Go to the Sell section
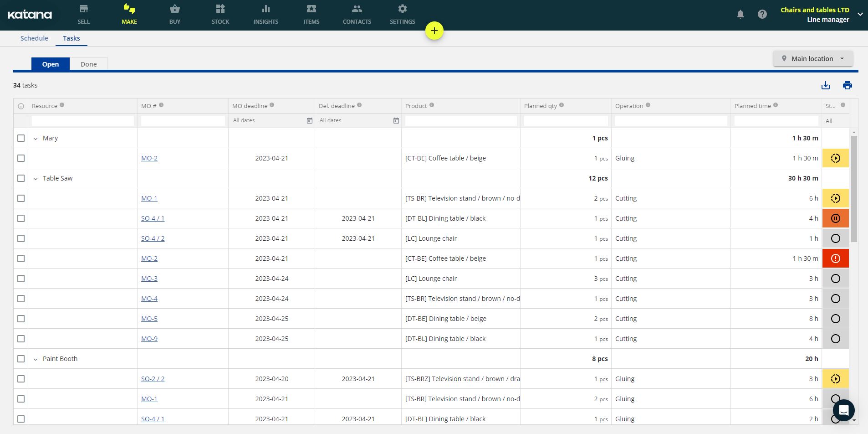The width and height of the screenshot is (868, 434). (84, 15)
